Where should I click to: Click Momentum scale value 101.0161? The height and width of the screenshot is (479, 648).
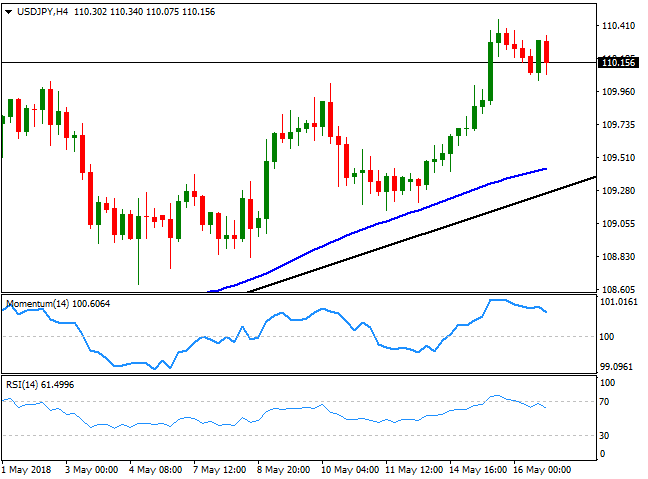pyautogui.click(x=619, y=302)
